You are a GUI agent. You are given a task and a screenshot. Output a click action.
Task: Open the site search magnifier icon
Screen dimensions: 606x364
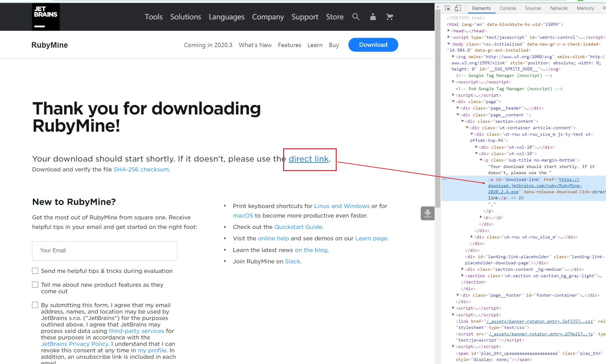coord(356,17)
